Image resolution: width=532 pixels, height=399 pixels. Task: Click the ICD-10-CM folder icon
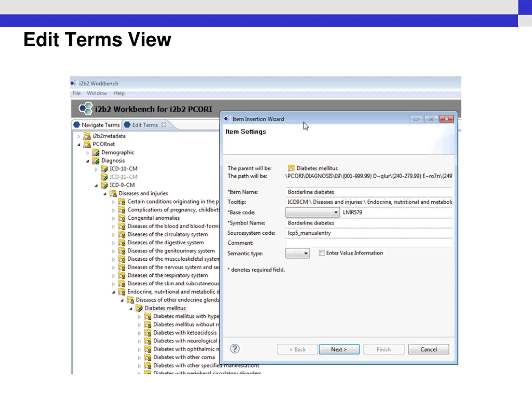point(104,169)
